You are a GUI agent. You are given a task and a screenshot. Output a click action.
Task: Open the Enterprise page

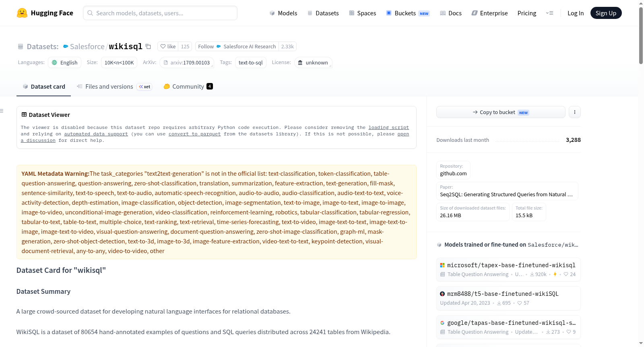489,13
